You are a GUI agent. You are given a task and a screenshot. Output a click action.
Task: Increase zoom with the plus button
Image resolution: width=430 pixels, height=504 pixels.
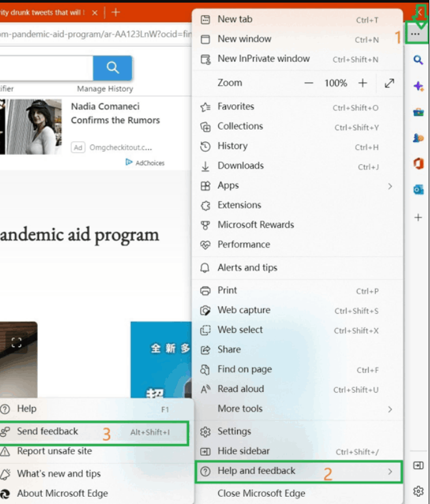362,83
